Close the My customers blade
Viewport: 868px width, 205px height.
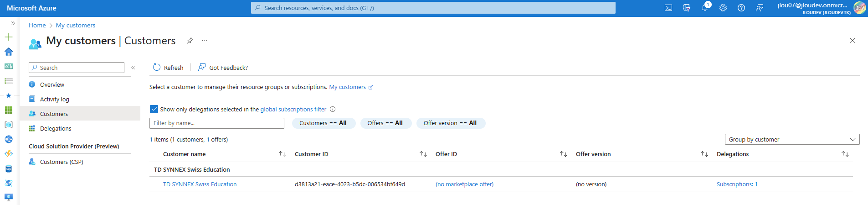tap(853, 41)
